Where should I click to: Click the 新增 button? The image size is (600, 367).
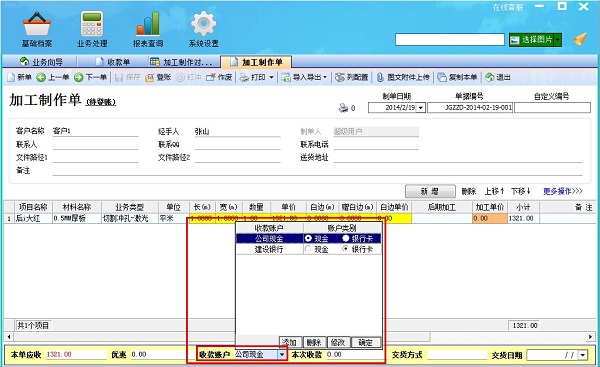pyautogui.click(x=430, y=191)
